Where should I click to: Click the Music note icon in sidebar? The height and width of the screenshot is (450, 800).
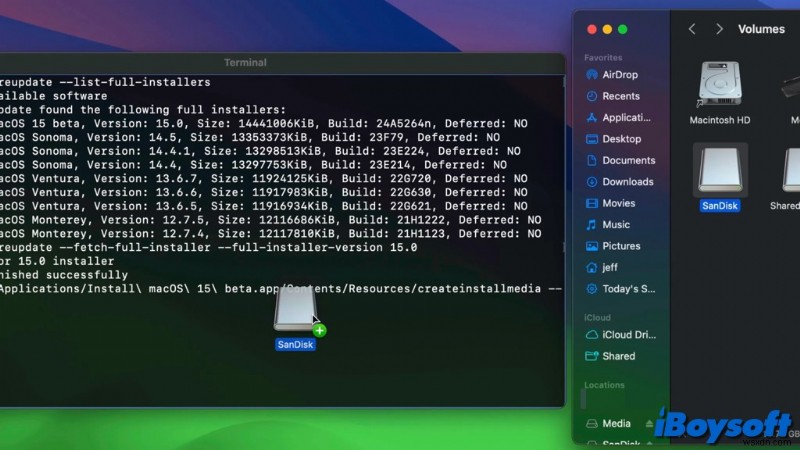[x=591, y=224]
